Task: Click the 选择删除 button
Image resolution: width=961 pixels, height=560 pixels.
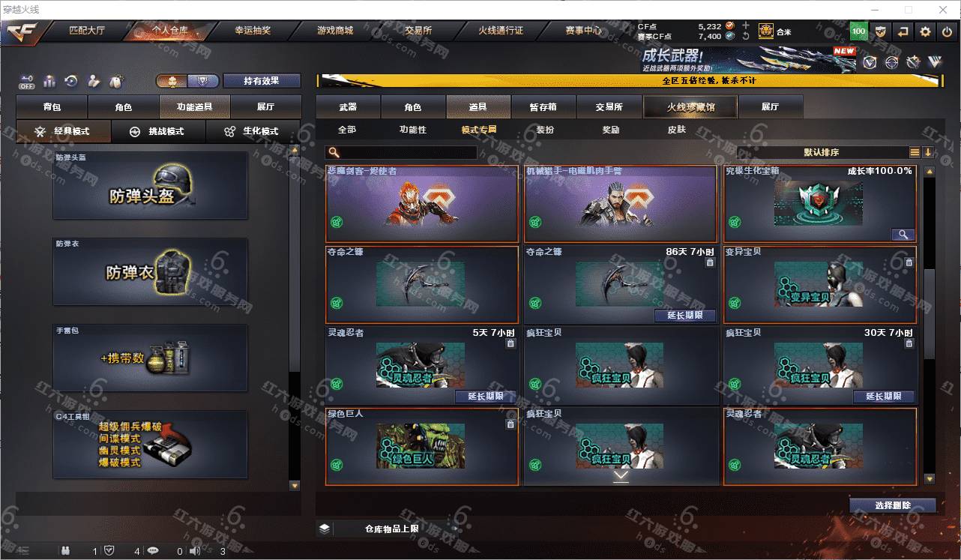Action: click(x=893, y=505)
